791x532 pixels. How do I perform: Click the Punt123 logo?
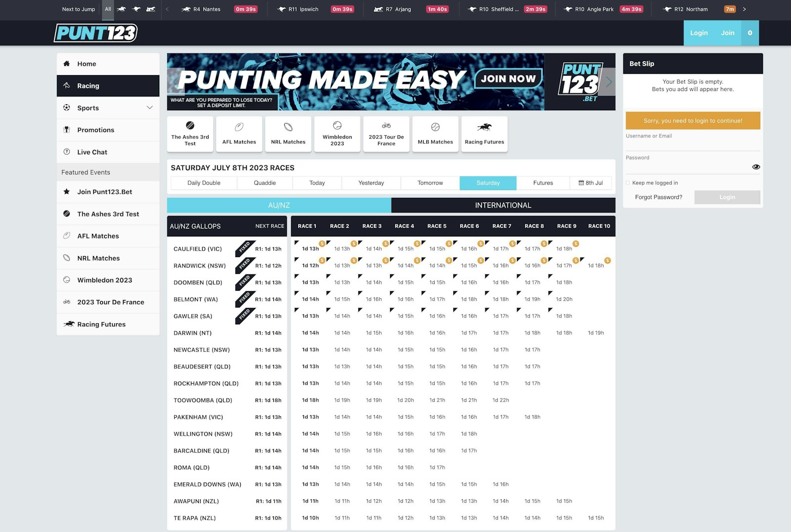95,33
